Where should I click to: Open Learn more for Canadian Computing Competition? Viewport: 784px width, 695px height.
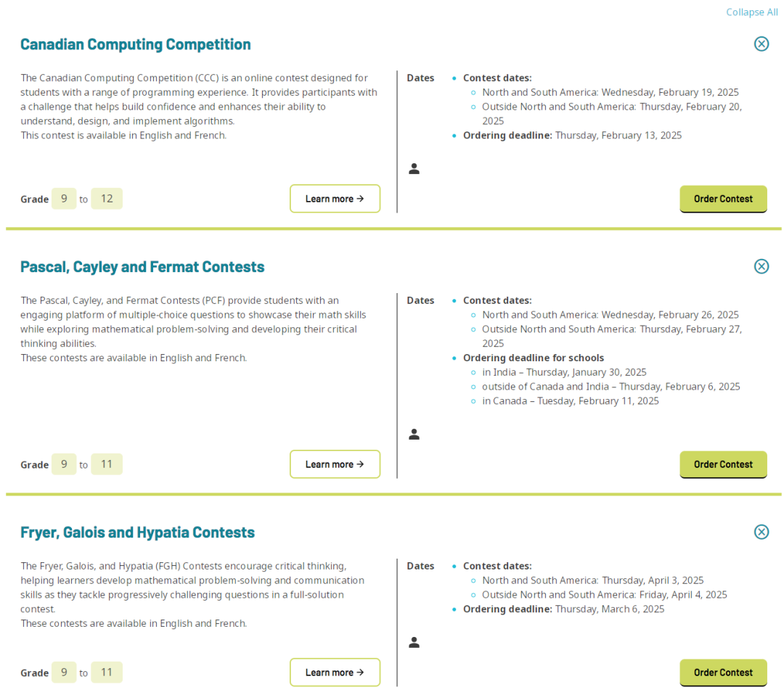point(335,199)
